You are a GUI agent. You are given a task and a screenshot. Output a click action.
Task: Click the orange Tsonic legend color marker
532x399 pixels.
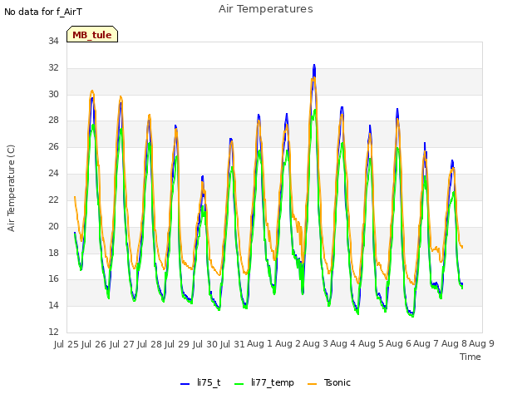pos(313,384)
